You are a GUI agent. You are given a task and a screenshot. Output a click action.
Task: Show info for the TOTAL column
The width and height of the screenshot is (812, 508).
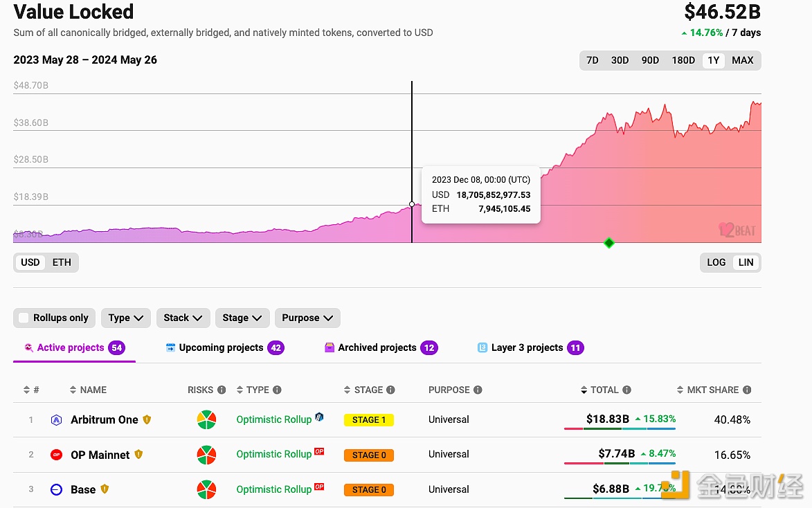626,390
